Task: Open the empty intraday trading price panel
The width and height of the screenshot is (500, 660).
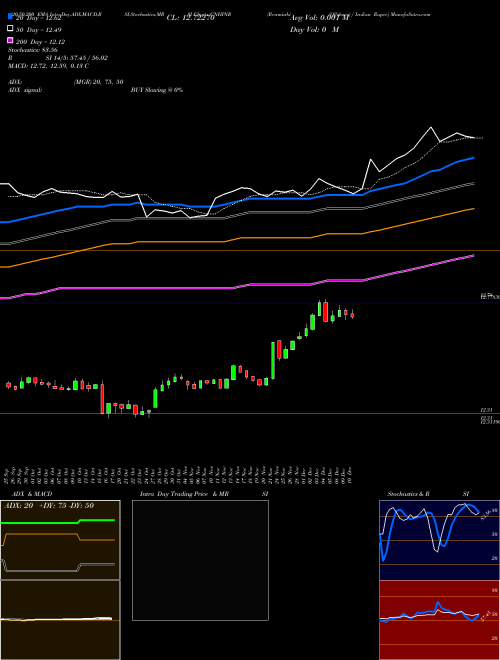Action: point(200,560)
